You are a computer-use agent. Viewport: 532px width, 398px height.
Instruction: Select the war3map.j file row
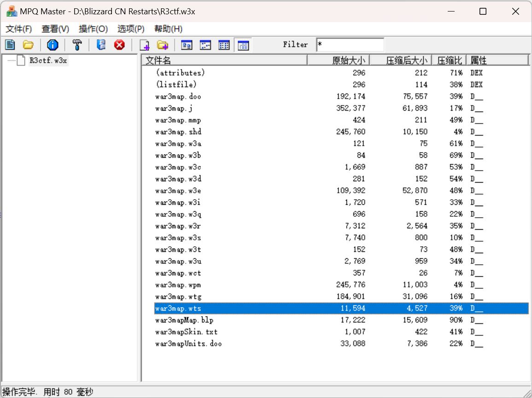pos(174,108)
